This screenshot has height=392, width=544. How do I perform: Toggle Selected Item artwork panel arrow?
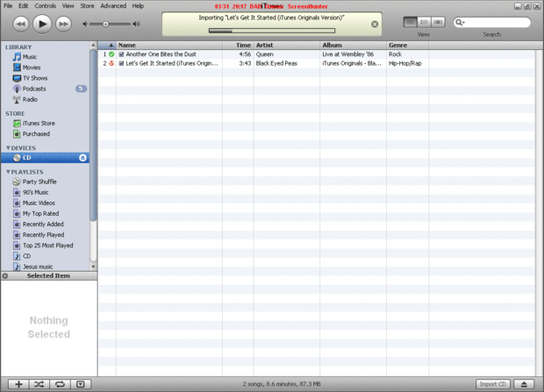5,276
